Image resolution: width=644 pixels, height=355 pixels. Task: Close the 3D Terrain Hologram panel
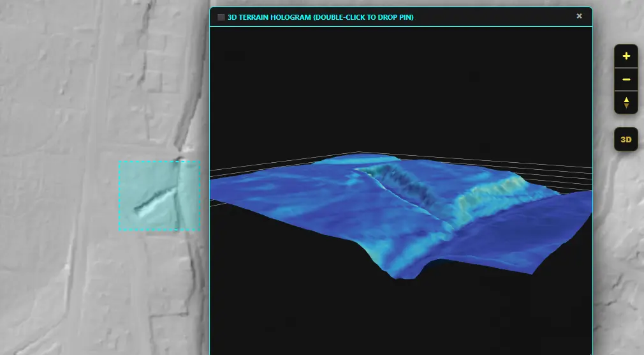point(579,16)
